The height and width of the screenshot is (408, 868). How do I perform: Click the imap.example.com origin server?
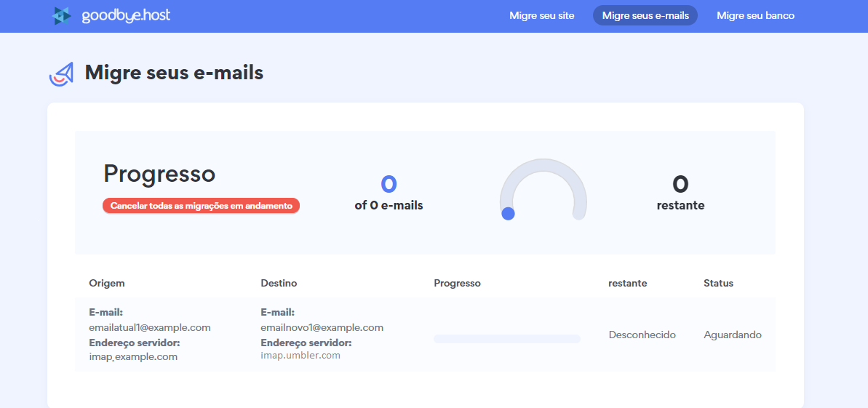pyautogui.click(x=133, y=356)
